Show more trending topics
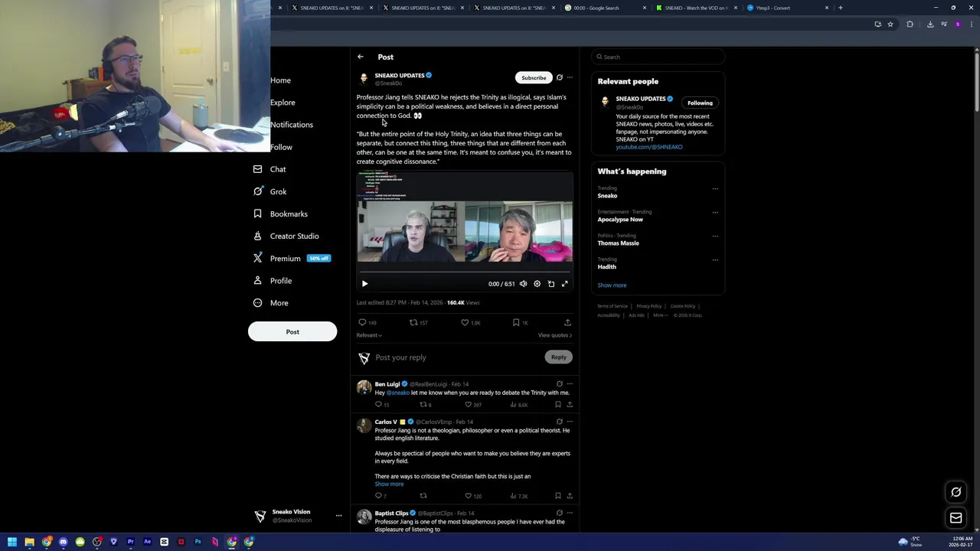 [x=612, y=285]
